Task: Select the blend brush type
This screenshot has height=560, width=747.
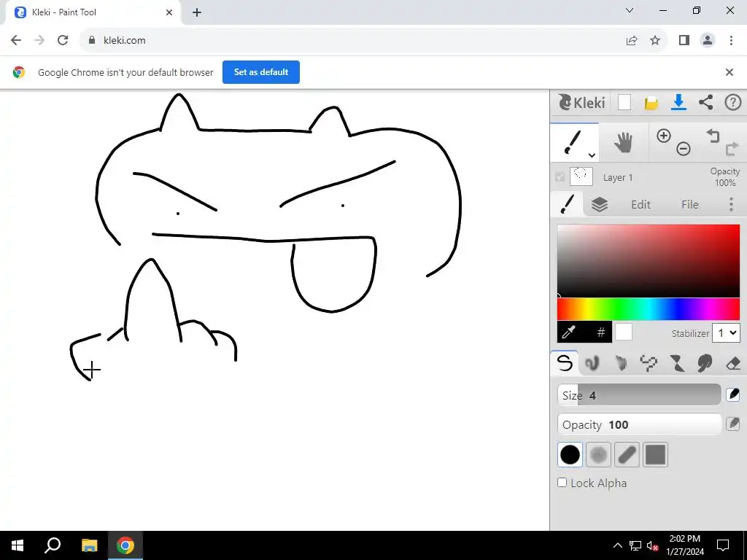Action: click(592, 363)
